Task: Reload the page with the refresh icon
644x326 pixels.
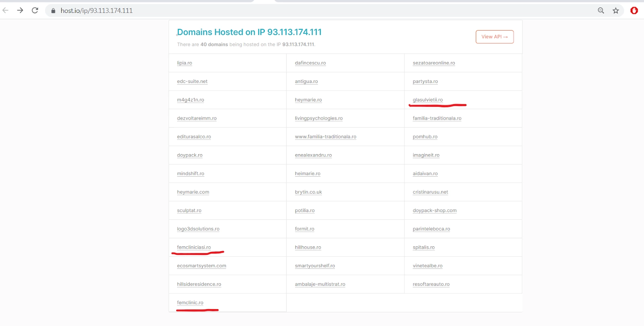Action: (35, 10)
